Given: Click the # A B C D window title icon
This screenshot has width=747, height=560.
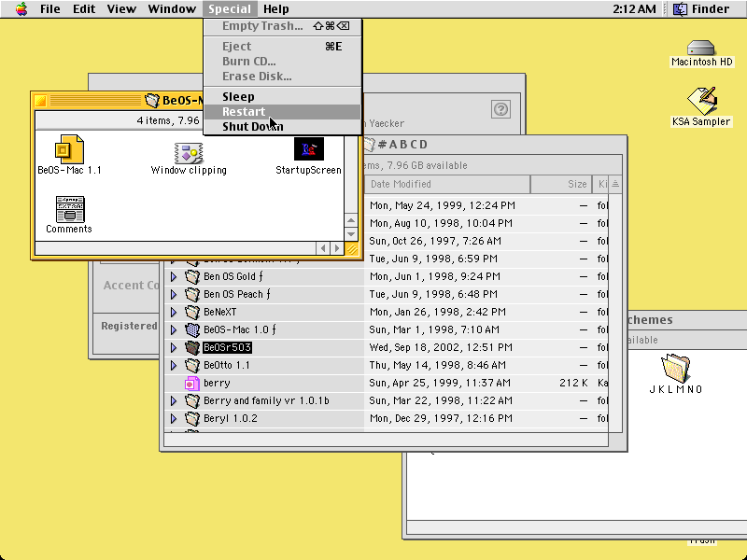Looking at the screenshot, I should click(x=369, y=145).
